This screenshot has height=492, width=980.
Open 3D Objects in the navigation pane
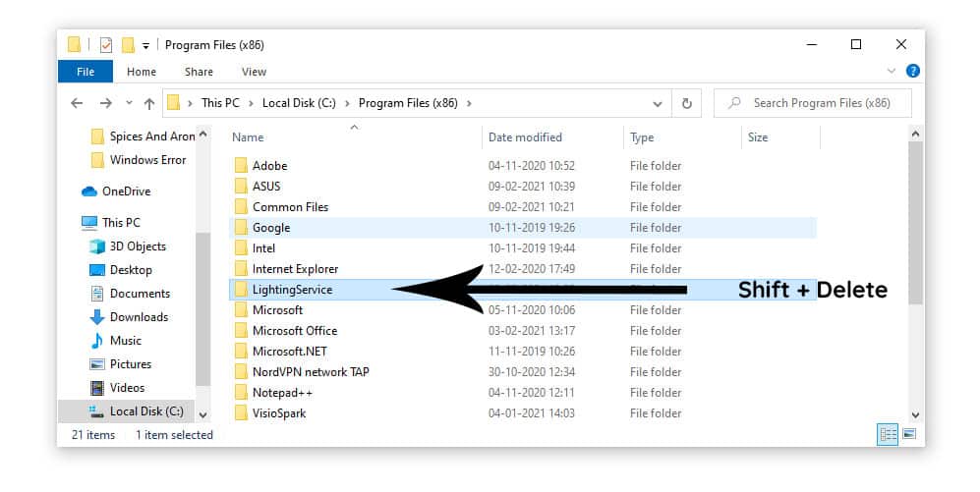point(128,246)
